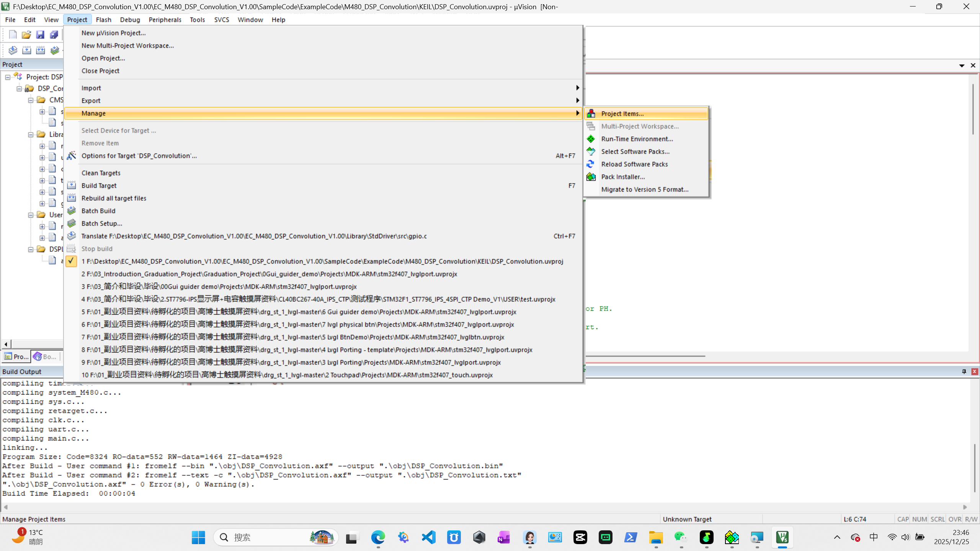Click the Save toolbar icon
This screenshot has width=980, height=551.
pyautogui.click(x=40, y=34)
